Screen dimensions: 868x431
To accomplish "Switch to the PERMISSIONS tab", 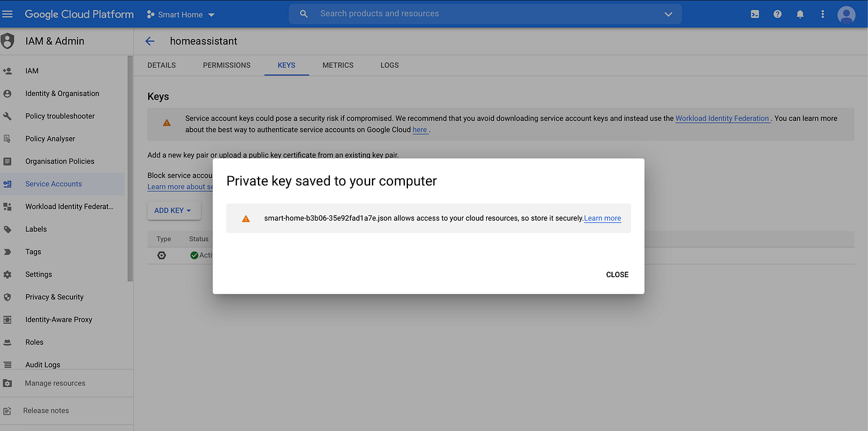I will click(x=227, y=65).
